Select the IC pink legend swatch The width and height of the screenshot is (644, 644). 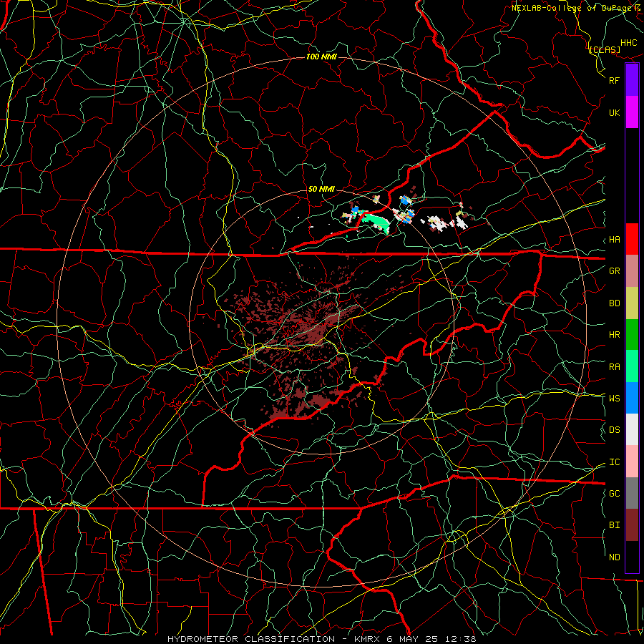pos(632,462)
